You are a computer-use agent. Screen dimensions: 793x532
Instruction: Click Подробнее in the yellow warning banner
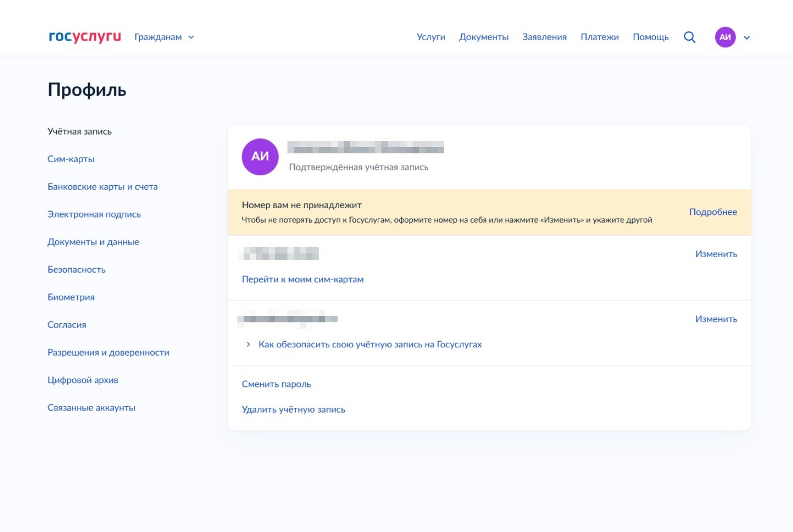[713, 212]
